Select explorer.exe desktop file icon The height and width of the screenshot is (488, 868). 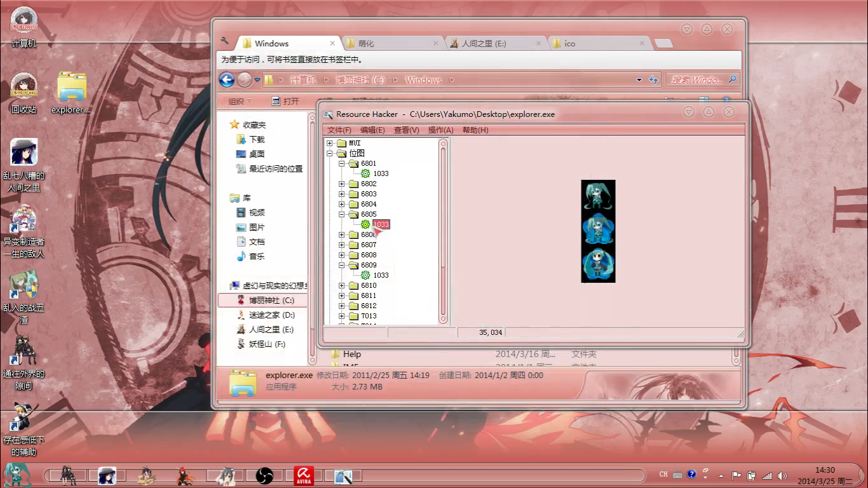[71, 93]
